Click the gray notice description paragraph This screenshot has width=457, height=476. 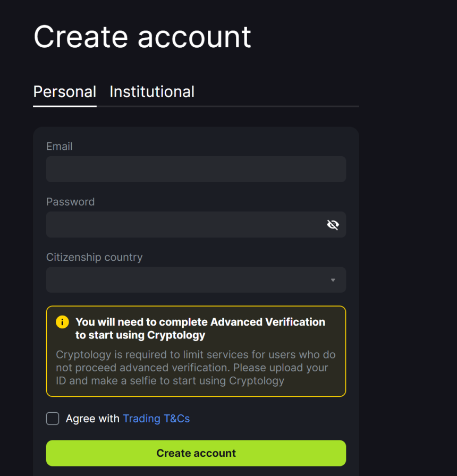(x=196, y=367)
